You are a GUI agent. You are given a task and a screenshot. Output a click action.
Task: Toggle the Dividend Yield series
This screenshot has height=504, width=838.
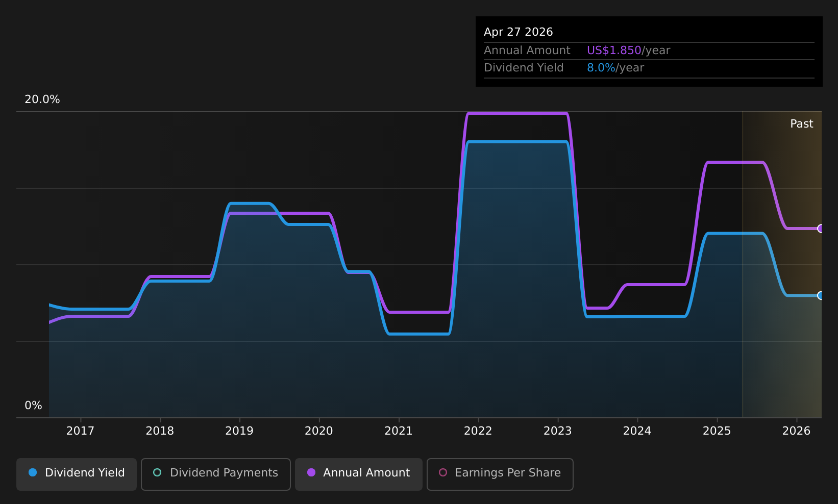click(77, 474)
